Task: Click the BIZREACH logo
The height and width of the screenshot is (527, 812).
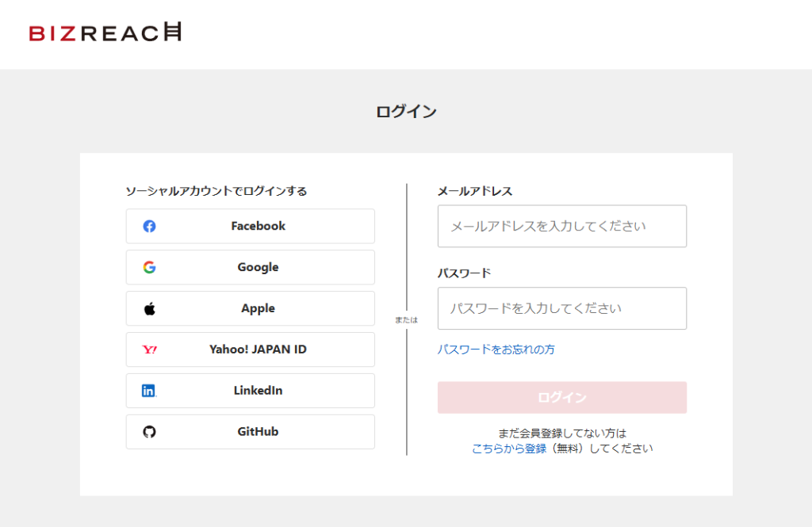Action: (x=105, y=32)
